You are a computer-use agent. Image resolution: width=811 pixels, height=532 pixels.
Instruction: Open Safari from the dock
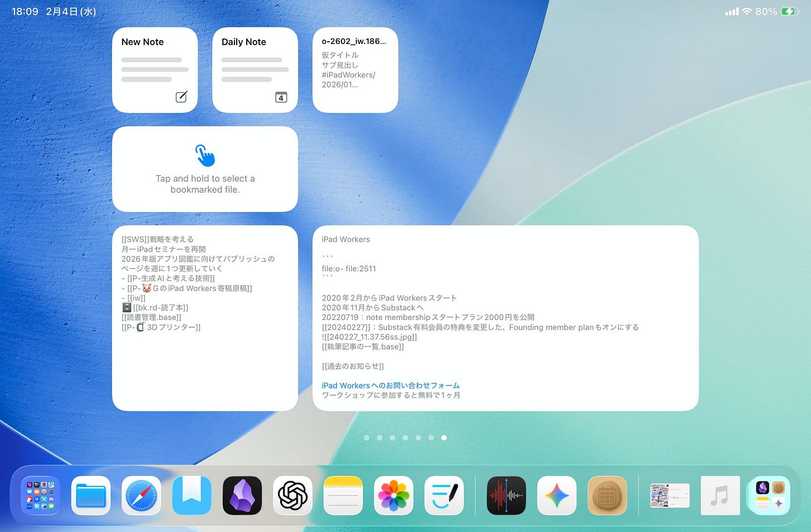[x=141, y=495]
